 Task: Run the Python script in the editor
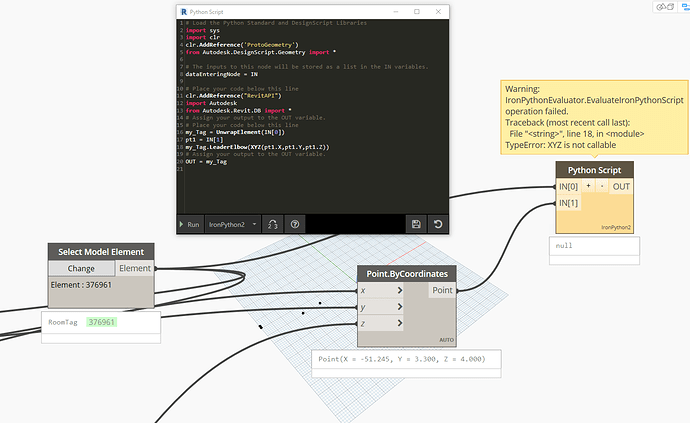click(190, 224)
